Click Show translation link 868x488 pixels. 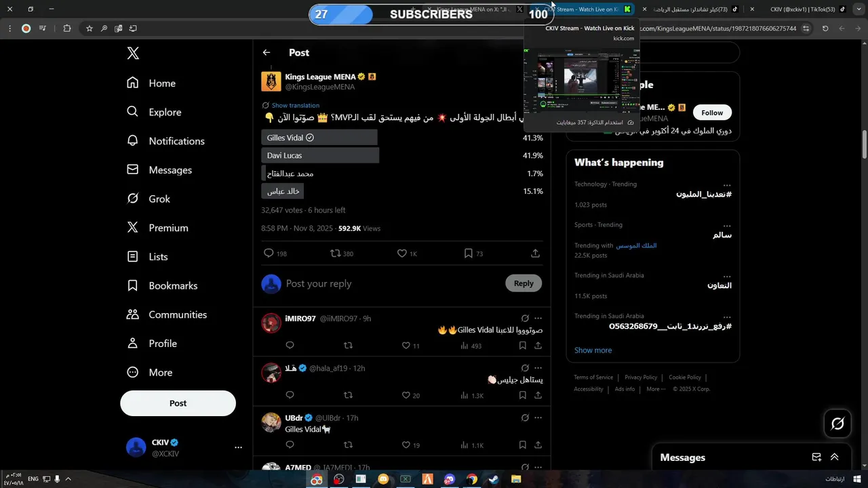point(296,106)
